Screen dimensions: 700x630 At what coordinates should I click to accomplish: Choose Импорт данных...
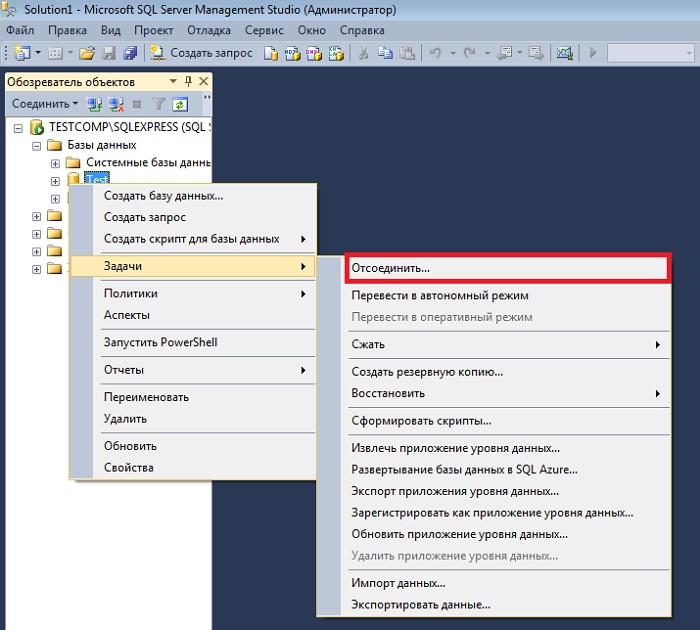[508, 584]
